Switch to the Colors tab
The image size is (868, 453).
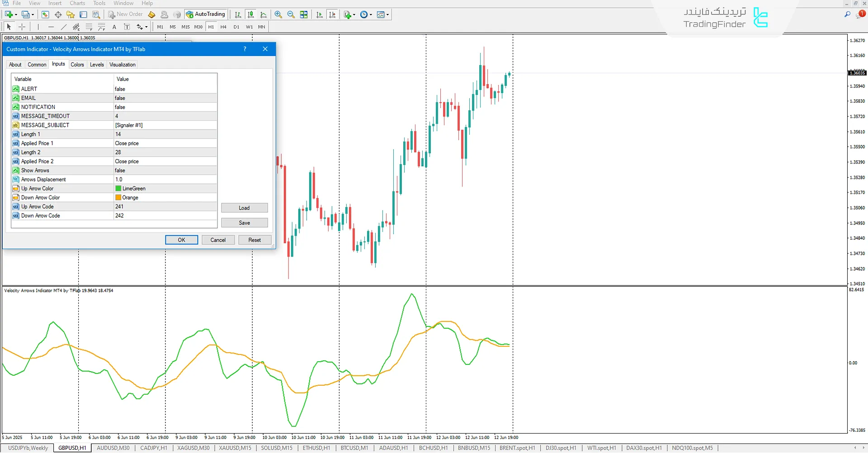point(77,64)
